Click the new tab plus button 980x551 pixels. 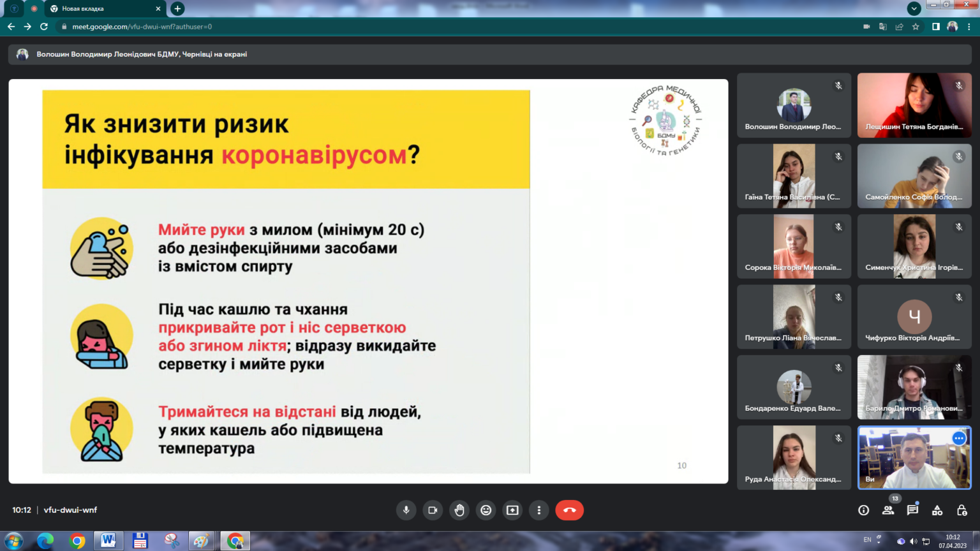178,8
